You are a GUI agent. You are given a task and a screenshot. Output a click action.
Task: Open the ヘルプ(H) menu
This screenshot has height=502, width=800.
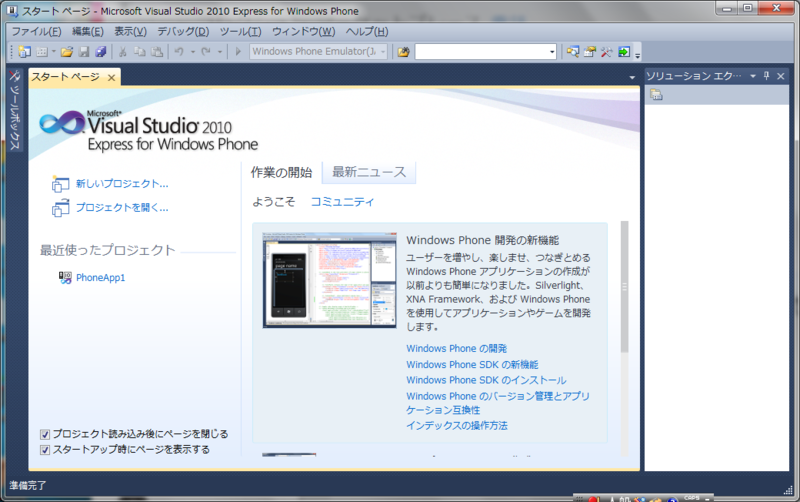coord(367,32)
